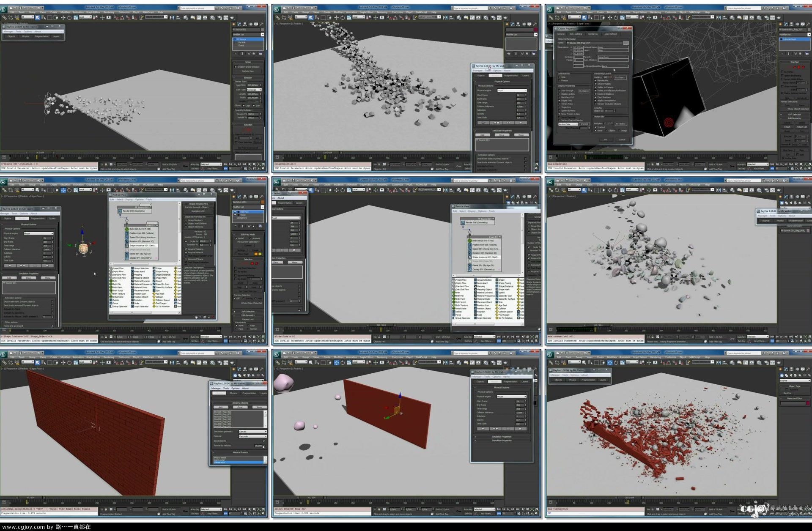Open Align tool in pink-rocks screenshot toolbar
Screen dimensions: 812x531
452,362
